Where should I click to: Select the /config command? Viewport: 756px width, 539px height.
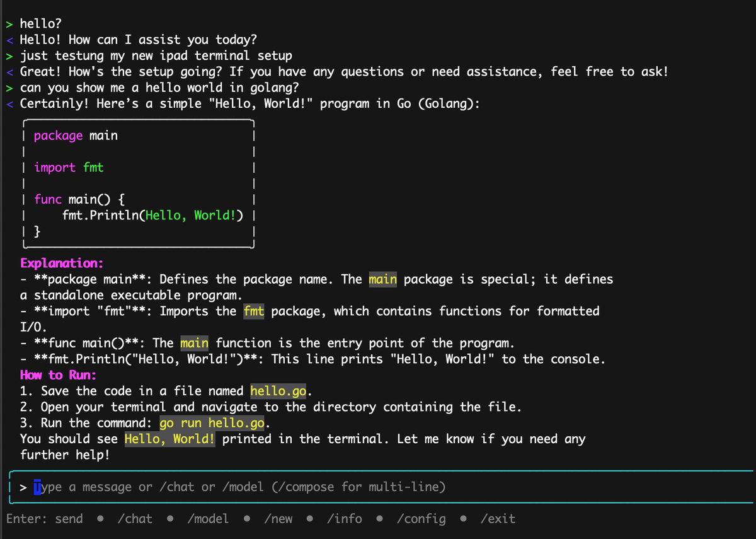pyautogui.click(x=421, y=518)
